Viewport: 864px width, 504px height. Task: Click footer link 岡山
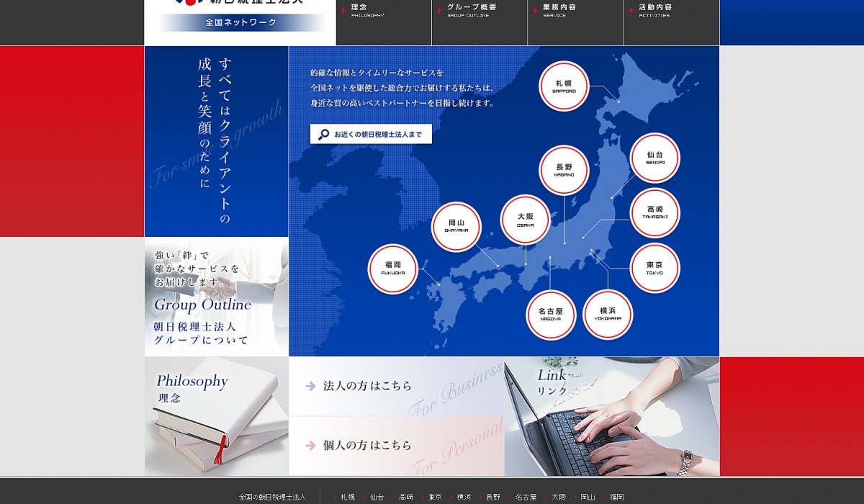[588, 497]
